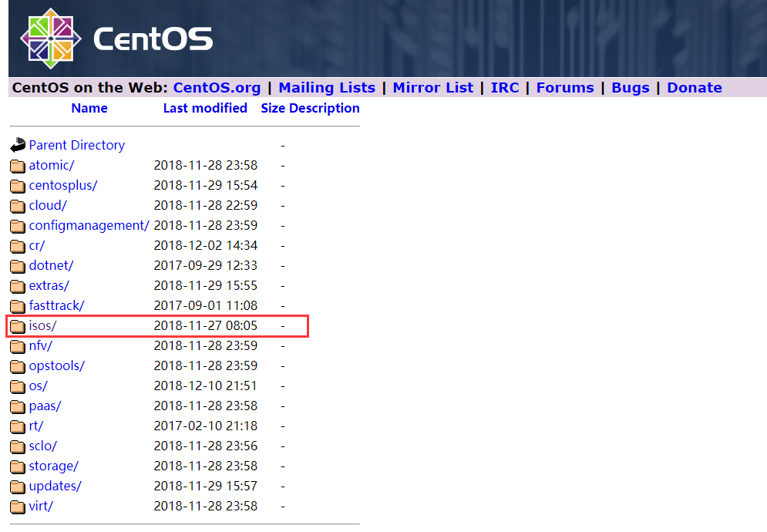
Task: Click the folder icon beside updates/
Action: (x=18, y=487)
